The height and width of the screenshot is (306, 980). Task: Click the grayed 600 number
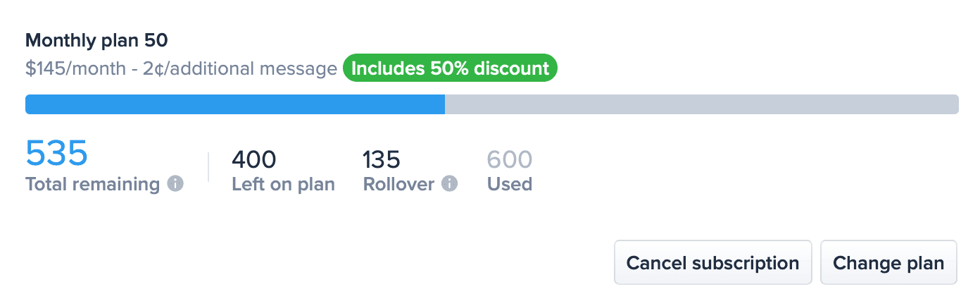point(510,159)
